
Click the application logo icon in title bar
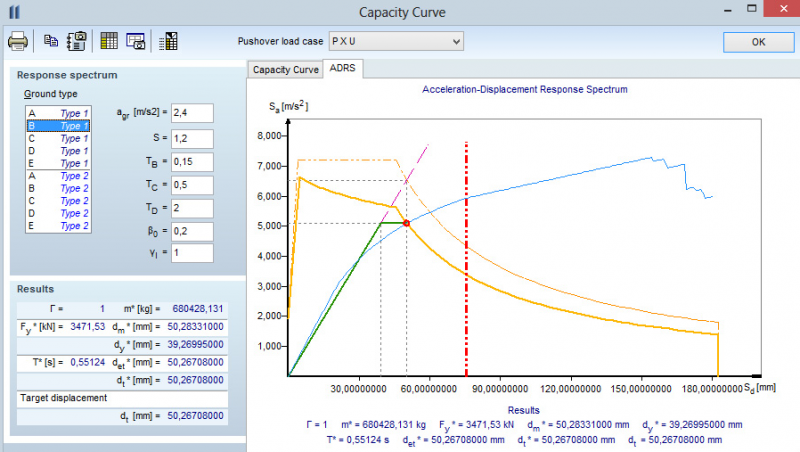coord(14,12)
